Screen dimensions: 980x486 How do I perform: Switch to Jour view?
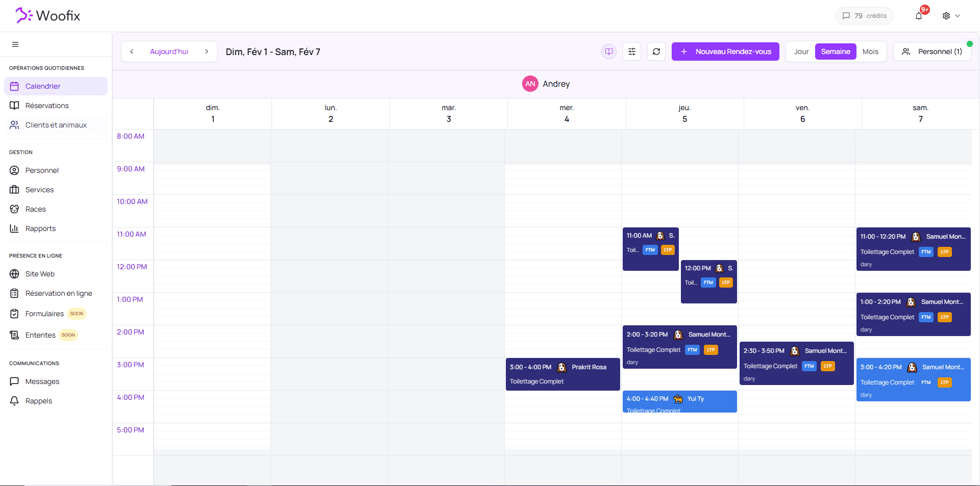click(x=801, y=52)
